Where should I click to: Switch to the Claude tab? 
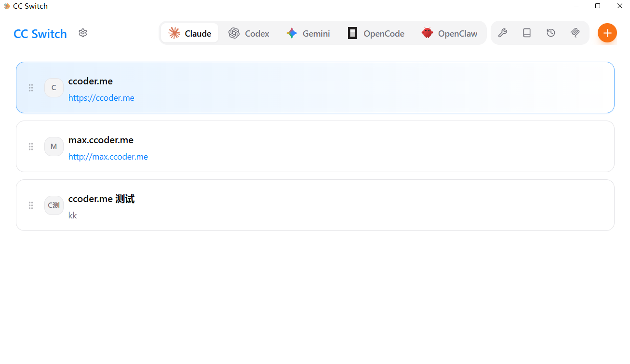189,33
